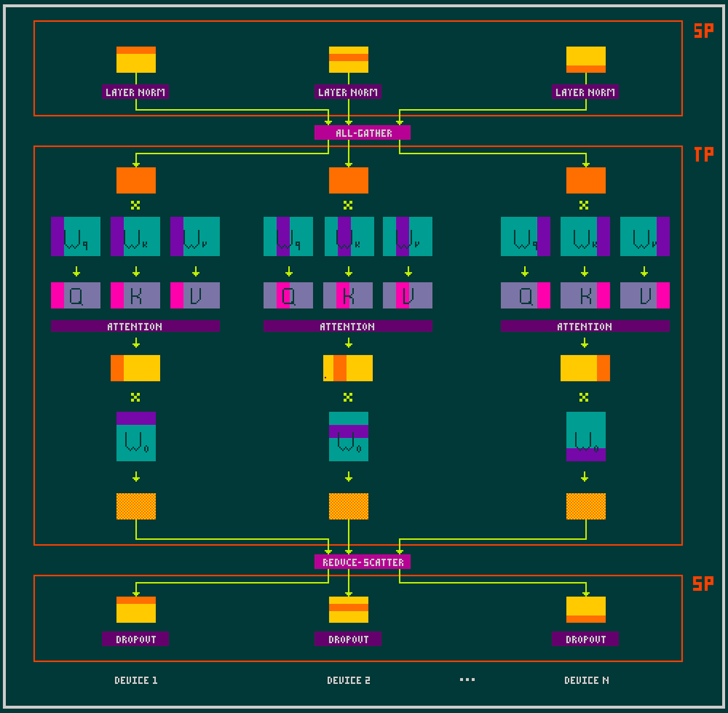The image size is (728, 713).
Task: Click the Wo weight block in Device N column
Action: point(586,437)
